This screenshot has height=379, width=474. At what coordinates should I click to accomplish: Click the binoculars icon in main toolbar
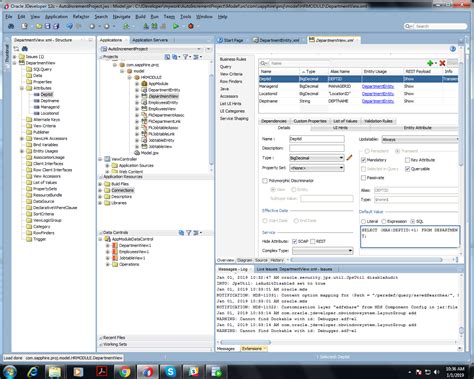point(11,26)
